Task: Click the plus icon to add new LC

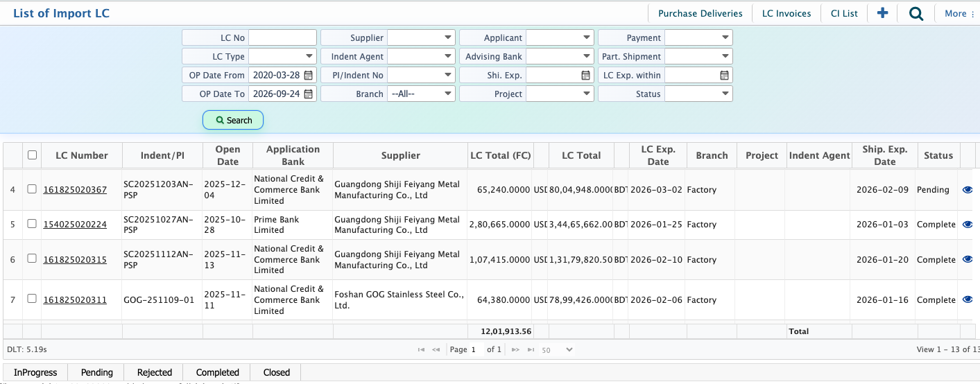Action: 882,13
